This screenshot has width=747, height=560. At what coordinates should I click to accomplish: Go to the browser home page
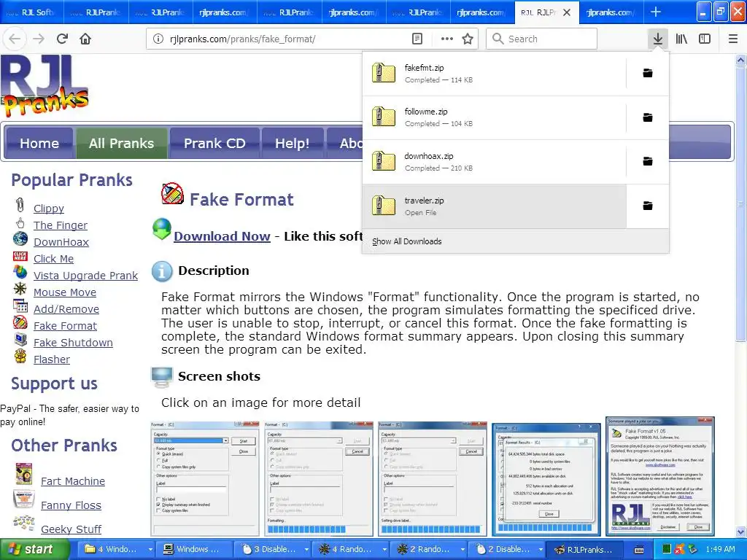click(85, 39)
